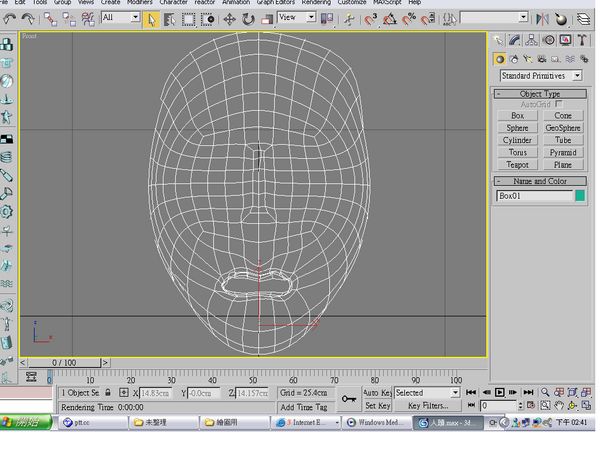Click the Pyramid primitive button
The width and height of the screenshot is (600, 450).
563,152
